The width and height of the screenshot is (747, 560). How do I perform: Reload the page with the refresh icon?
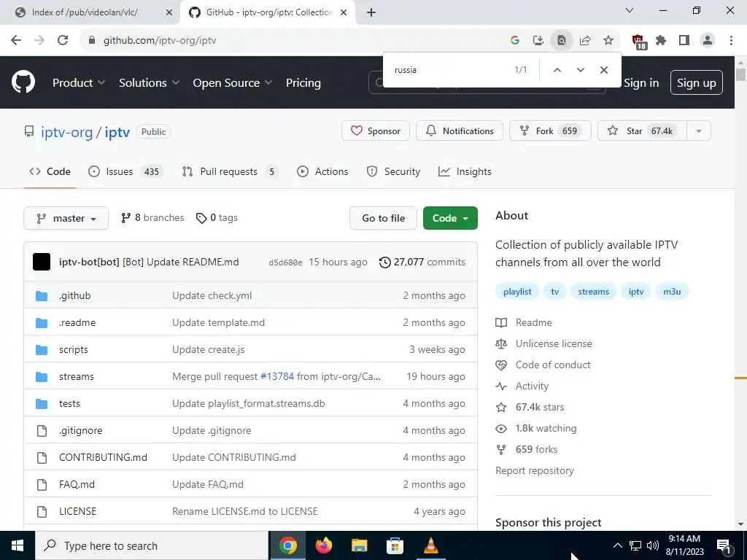click(63, 41)
